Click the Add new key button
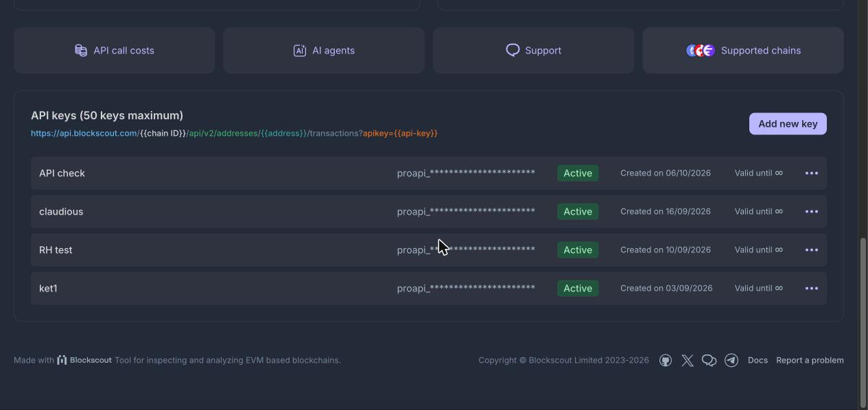Screen dimensions: 868x410 (788, 123)
